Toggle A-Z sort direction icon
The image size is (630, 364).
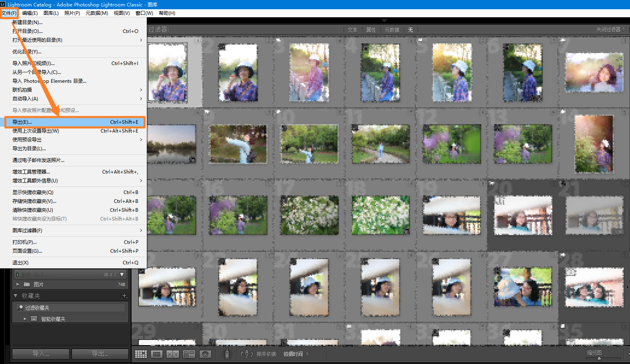(x=247, y=354)
